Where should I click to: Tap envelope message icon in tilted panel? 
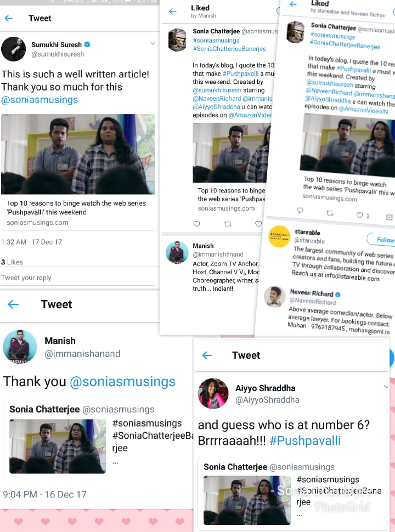point(389,217)
